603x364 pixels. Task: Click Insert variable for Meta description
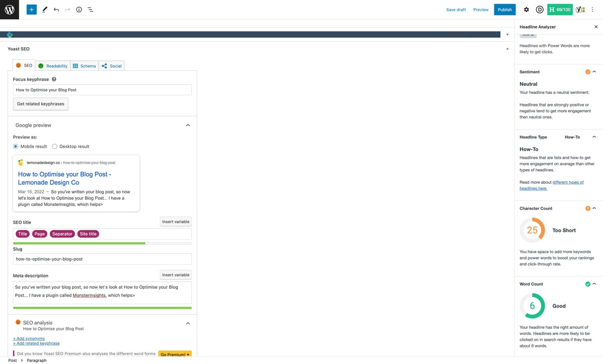pyautogui.click(x=176, y=275)
